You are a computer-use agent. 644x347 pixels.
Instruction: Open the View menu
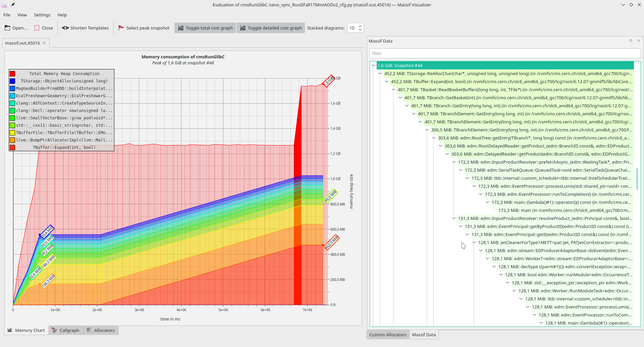click(22, 15)
